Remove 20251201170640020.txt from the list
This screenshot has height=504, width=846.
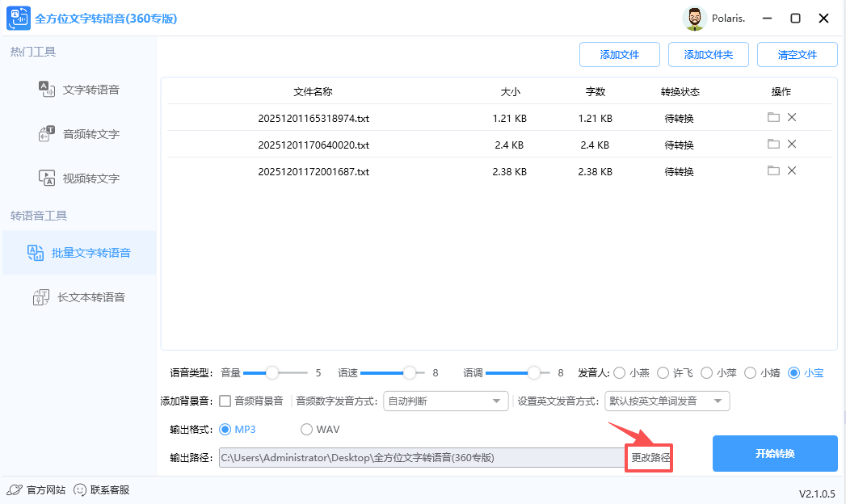(x=792, y=144)
